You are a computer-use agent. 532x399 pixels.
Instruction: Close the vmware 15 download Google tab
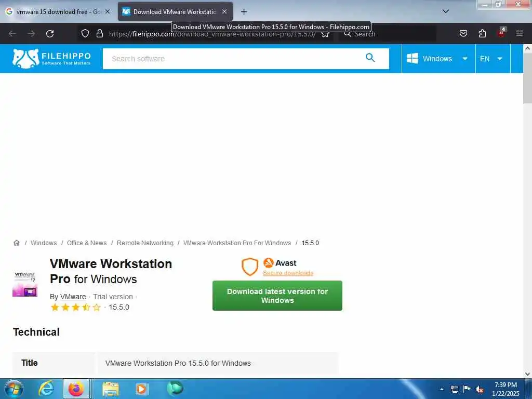108,11
